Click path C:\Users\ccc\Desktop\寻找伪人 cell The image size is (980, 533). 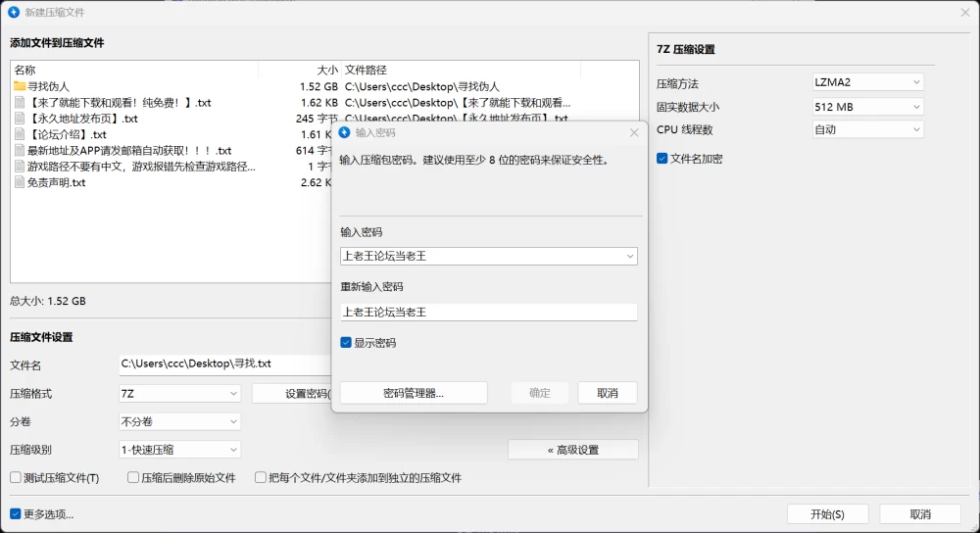click(x=421, y=86)
